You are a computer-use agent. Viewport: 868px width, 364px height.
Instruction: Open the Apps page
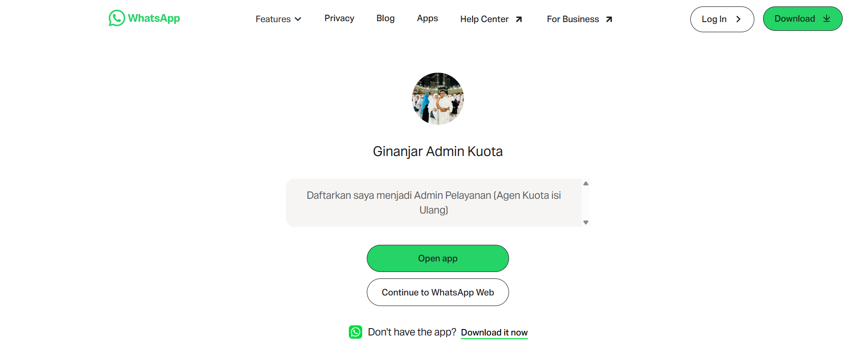pos(427,18)
